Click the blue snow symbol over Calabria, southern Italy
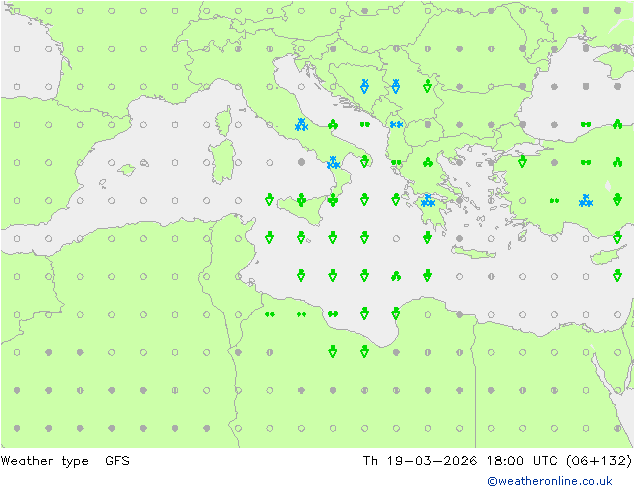This screenshot has height=490, width=634. pos(333,163)
